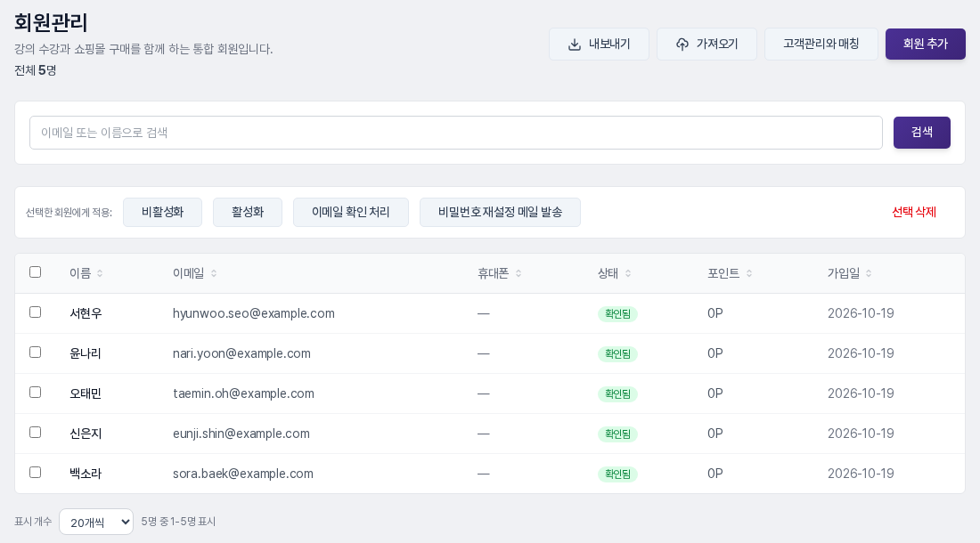Click 확인됨 badge in 오태민 row

click(617, 393)
